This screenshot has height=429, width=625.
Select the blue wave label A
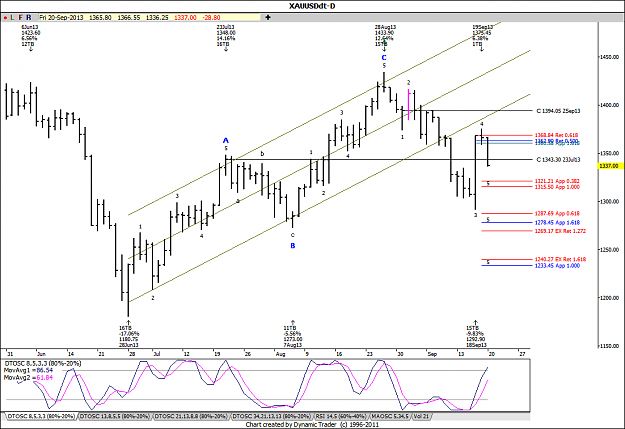tap(226, 140)
